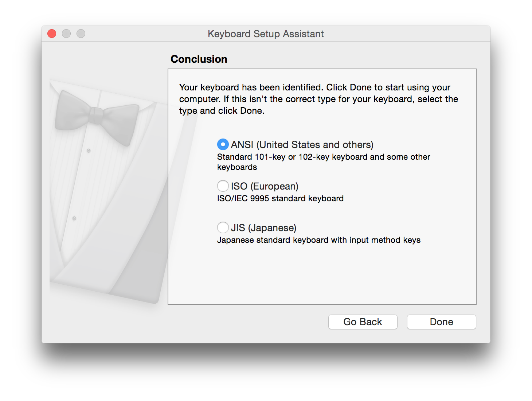Screen dimensions: 532x401
Task: Click the "Japanese standard keyboard" description text
Action: (x=319, y=240)
